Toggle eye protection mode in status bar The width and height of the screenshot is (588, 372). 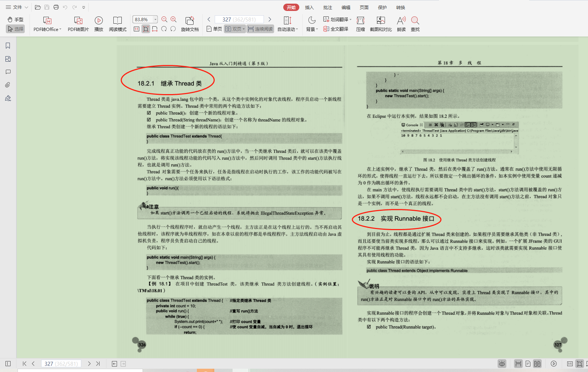(502, 364)
